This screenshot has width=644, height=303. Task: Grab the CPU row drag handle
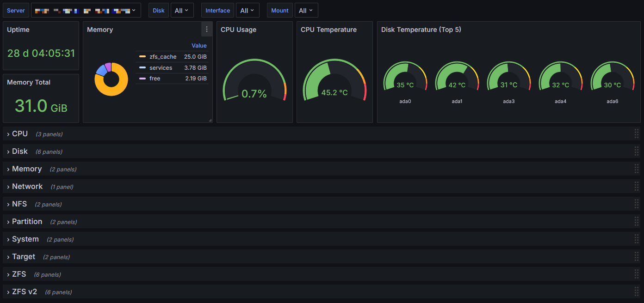click(x=637, y=133)
